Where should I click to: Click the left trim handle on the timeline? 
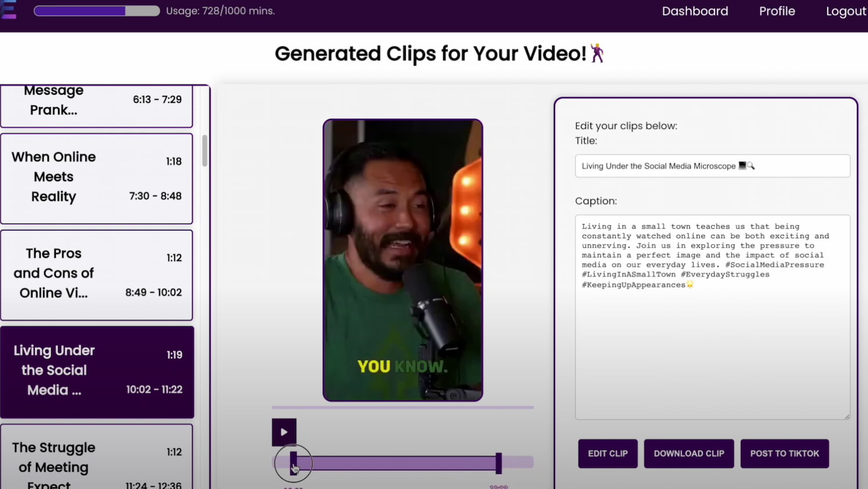[x=293, y=462]
